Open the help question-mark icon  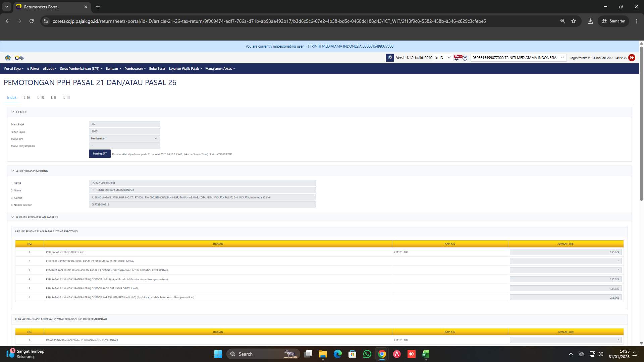click(465, 58)
